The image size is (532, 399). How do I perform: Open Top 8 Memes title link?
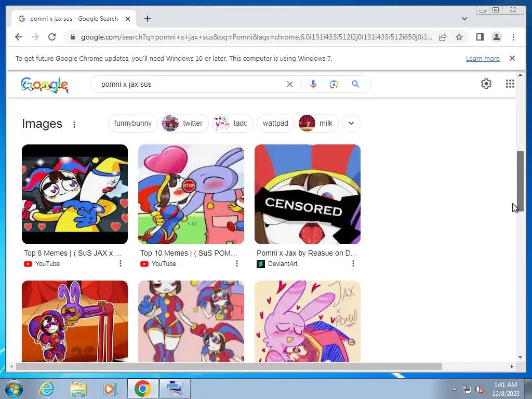(x=73, y=253)
